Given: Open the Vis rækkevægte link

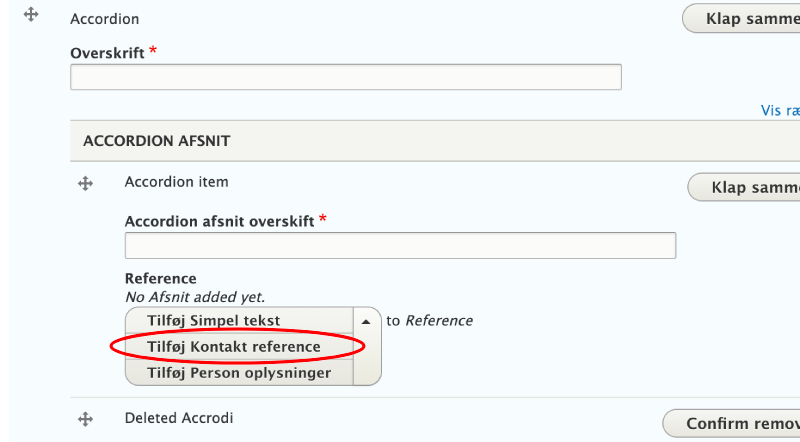Looking at the screenshot, I should click(780, 111).
